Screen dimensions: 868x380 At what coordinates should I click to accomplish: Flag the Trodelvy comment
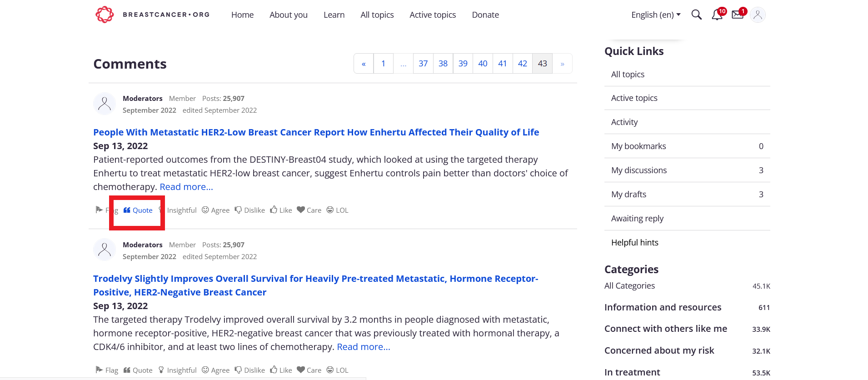tap(107, 370)
